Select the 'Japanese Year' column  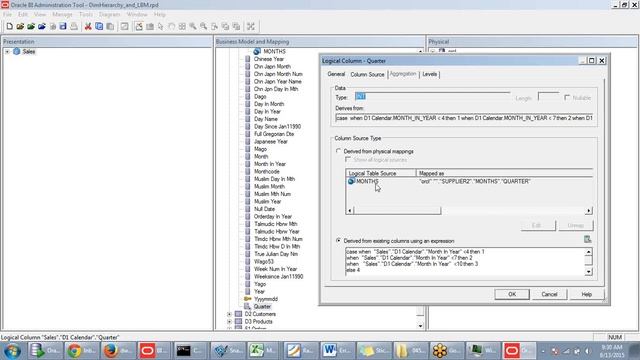point(271,142)
